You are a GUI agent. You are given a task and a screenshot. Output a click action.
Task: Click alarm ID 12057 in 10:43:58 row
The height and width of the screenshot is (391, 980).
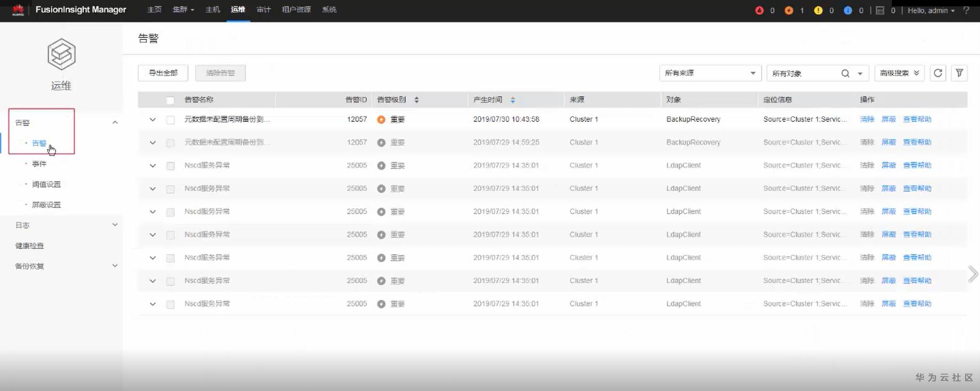click(357, 119)
